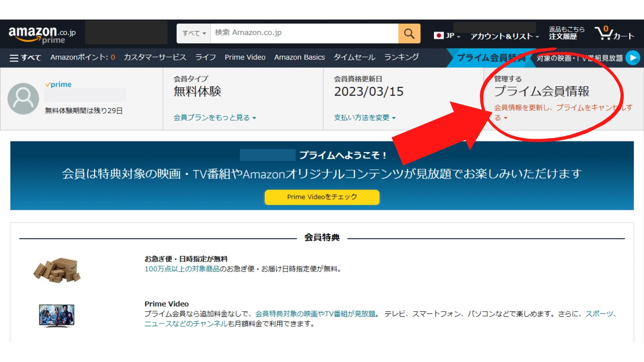Screen dimensions: 644x362
Task: Click the prime checkmark badge
Action: click(x=58, y=84)
